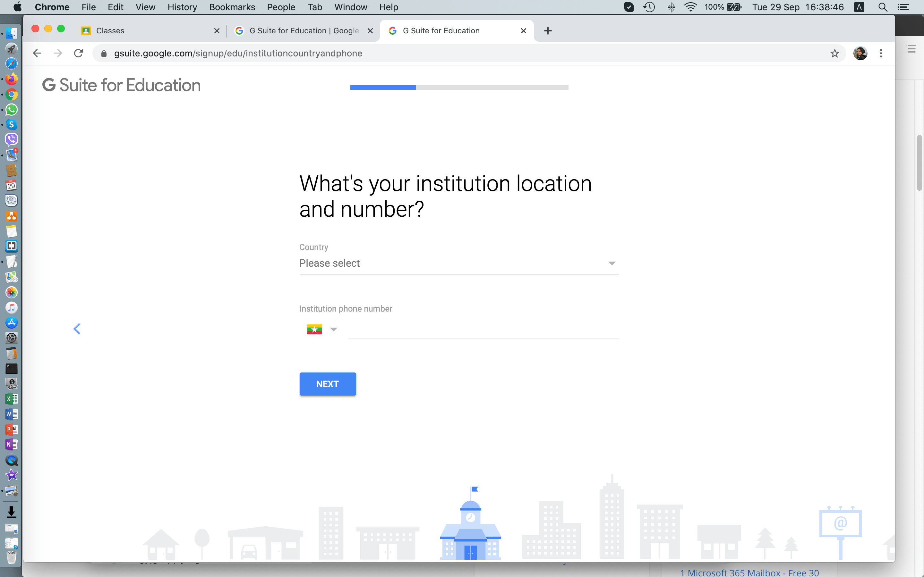Open the History menu
Screen dimensions: 924x577
(x=182, y=7)
